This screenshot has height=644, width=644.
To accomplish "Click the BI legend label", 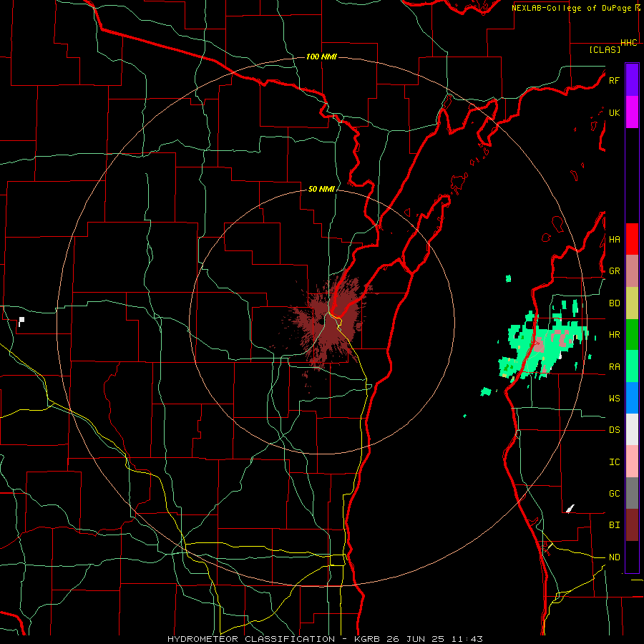I will click(614, 525).
